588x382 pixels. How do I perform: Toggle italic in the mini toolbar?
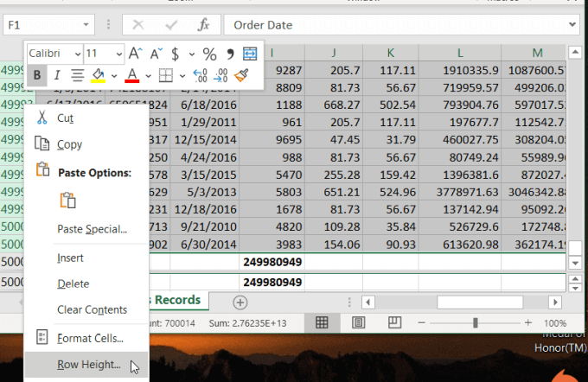click(57, 75)
